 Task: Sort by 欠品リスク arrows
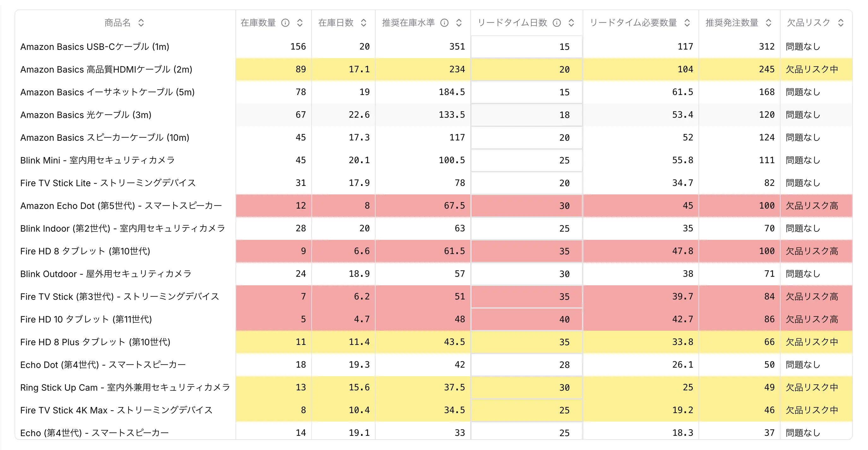(x=841, y=23)
